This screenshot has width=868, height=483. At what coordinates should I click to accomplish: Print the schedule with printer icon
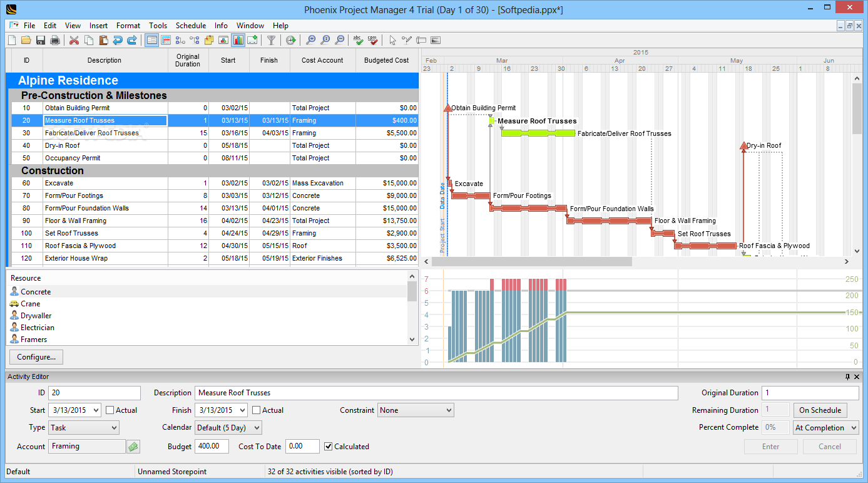pos(55,40)
